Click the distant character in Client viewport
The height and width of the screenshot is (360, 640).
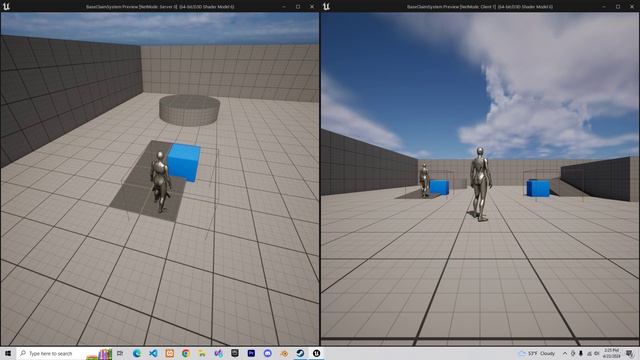424,180
